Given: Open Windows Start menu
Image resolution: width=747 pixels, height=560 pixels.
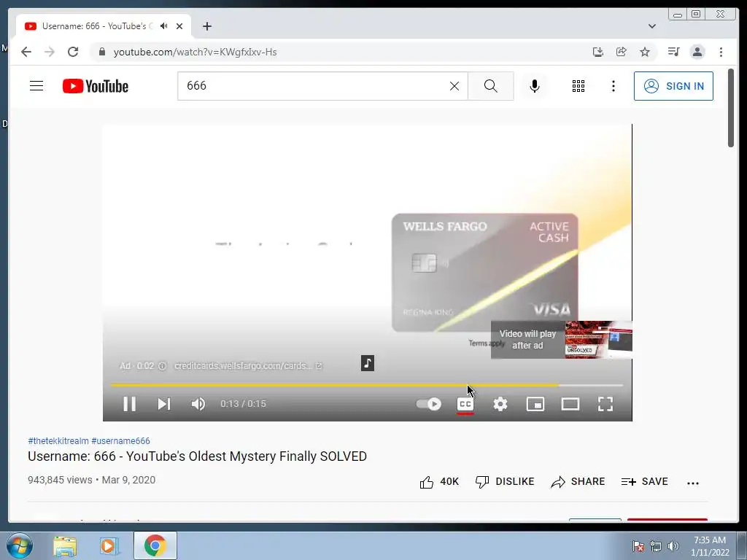Looking at the screenshot, I should (19, 545).
